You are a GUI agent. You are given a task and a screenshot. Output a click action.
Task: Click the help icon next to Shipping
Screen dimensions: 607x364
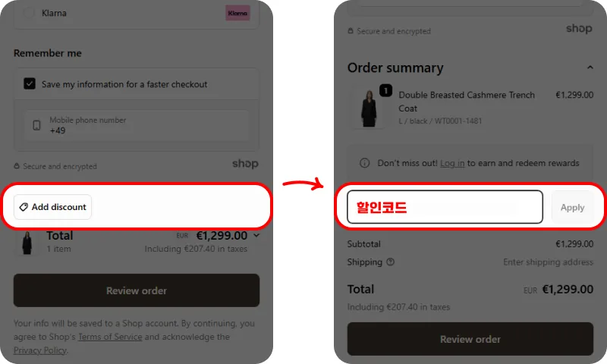click(391, 262)
